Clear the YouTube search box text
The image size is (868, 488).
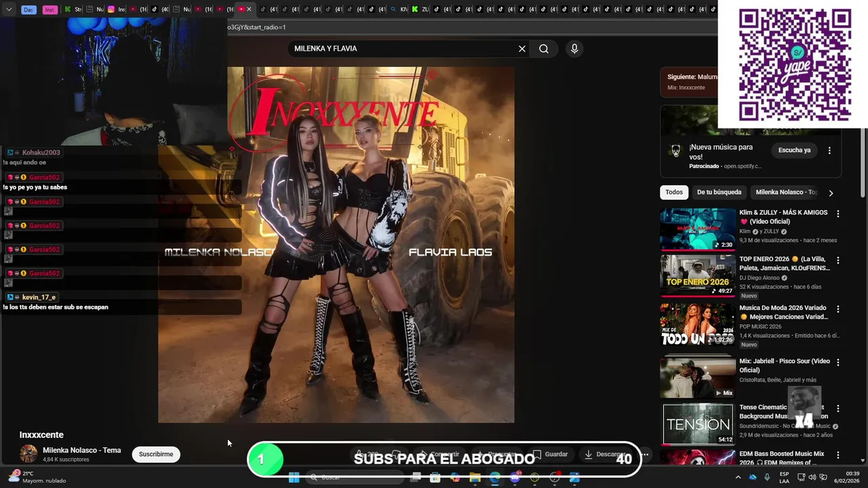coord(522,49)
